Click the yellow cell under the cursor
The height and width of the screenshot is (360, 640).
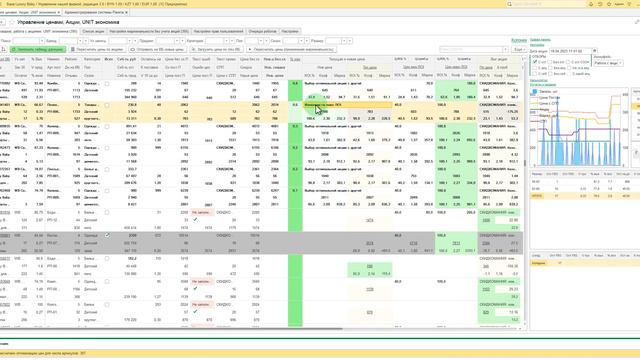tap(347, 105)
